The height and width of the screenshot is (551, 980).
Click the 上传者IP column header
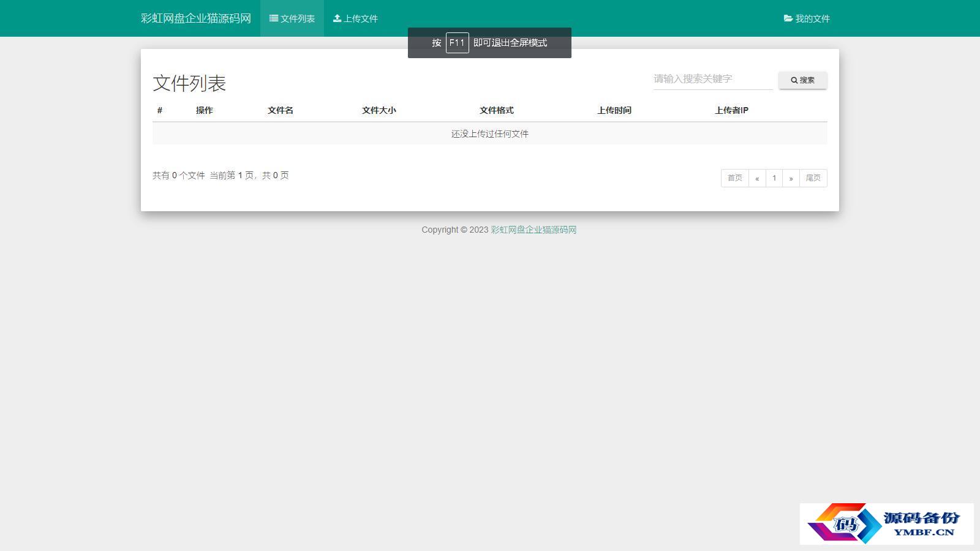pyautogui.click(x=731, y=110)
